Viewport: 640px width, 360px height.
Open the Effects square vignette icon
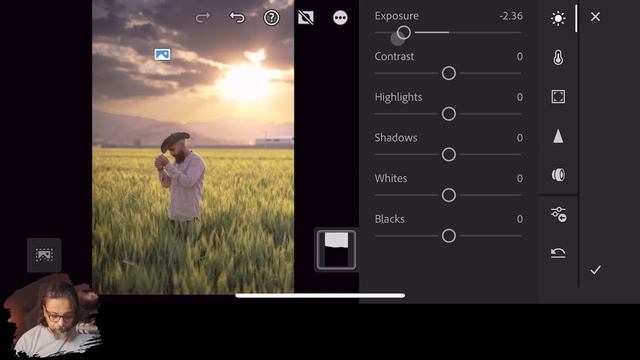coord(558,97)
